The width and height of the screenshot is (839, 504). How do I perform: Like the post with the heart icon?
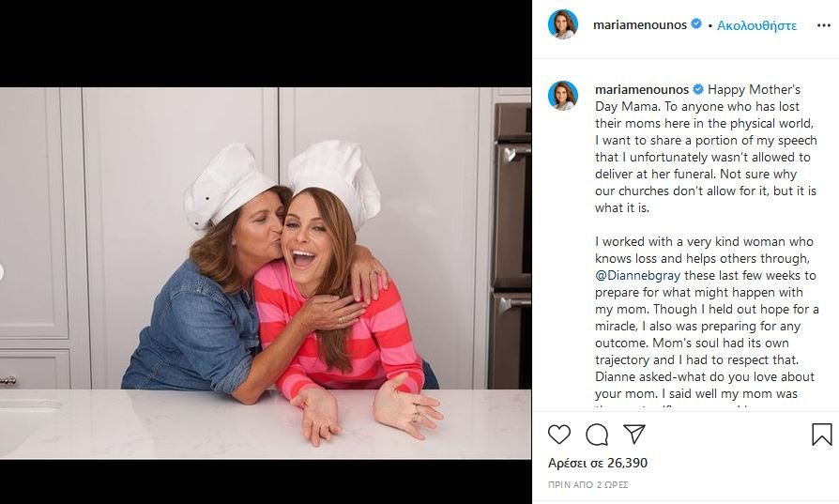tap(559, 435)
